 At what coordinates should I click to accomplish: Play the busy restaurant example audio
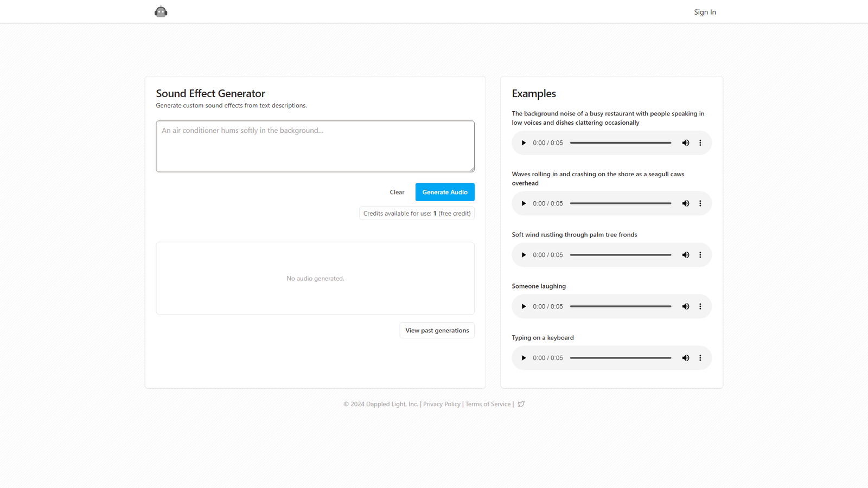point(524,143)
